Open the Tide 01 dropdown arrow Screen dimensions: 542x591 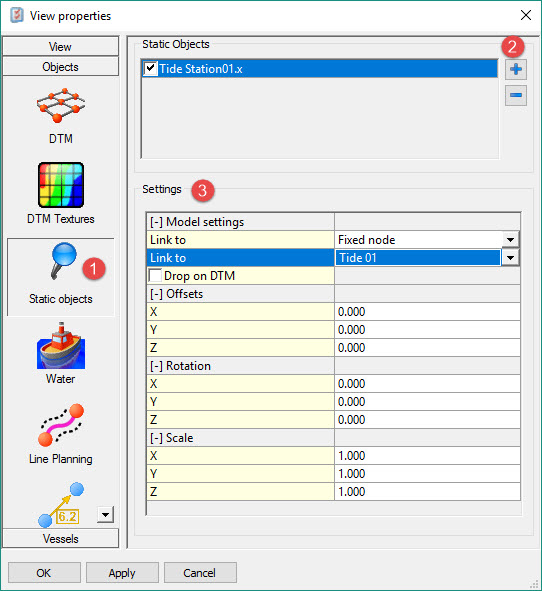(x=510, y=258)
